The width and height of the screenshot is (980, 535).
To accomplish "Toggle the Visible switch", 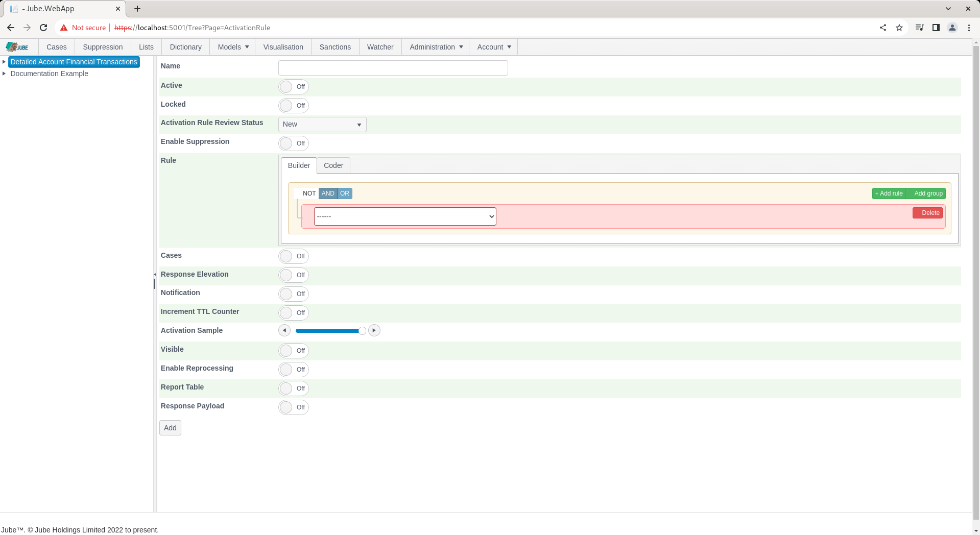I will [294, 351].
